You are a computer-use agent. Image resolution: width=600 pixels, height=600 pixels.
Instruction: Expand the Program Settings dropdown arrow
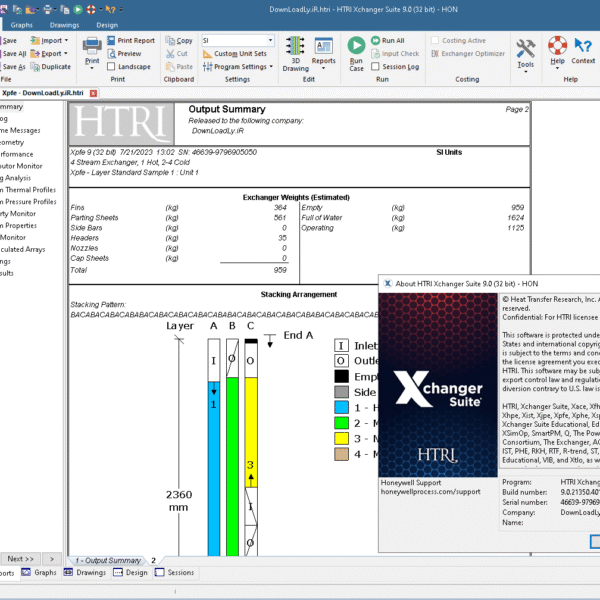click(271, 67)
